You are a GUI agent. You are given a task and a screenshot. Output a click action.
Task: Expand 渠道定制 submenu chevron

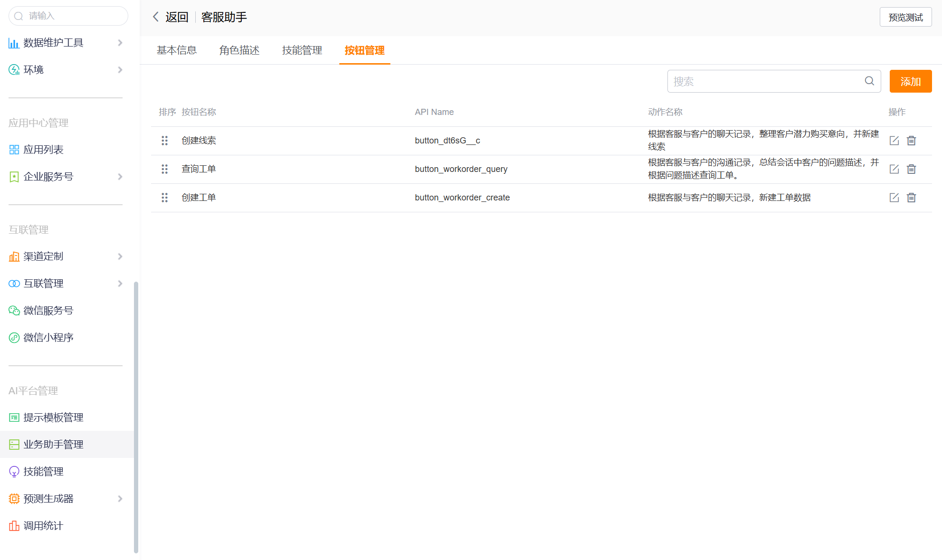pyautogui.click(x=120, y=256)
